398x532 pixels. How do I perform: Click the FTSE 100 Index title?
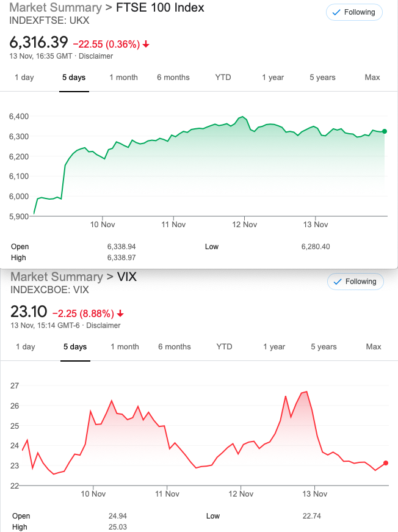(160, 7)
